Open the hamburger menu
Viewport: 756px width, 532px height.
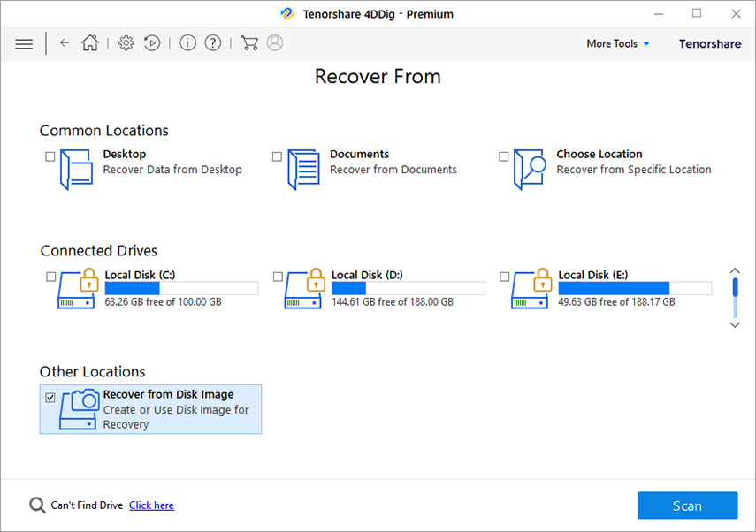[x=24, y=44]
